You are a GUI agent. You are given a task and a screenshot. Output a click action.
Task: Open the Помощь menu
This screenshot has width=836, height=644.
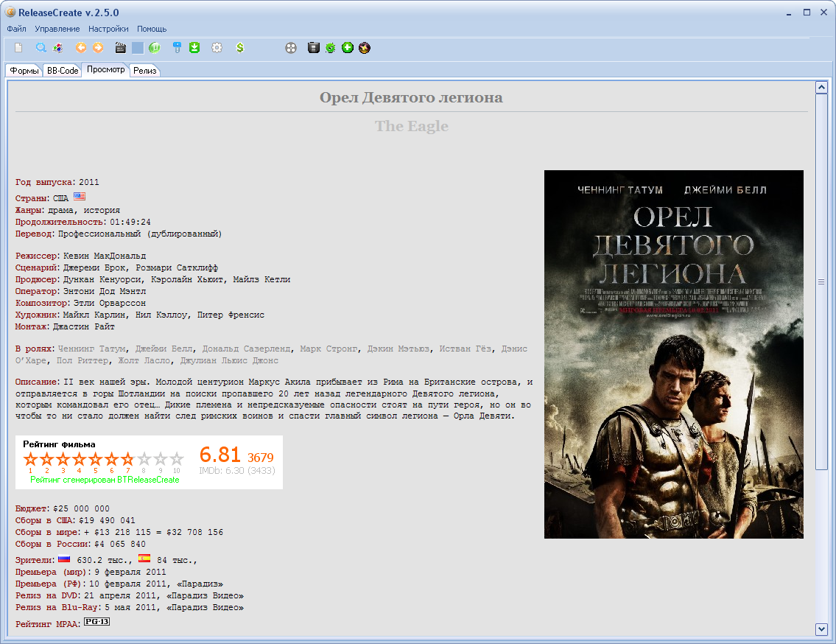(x=152, y=29)
